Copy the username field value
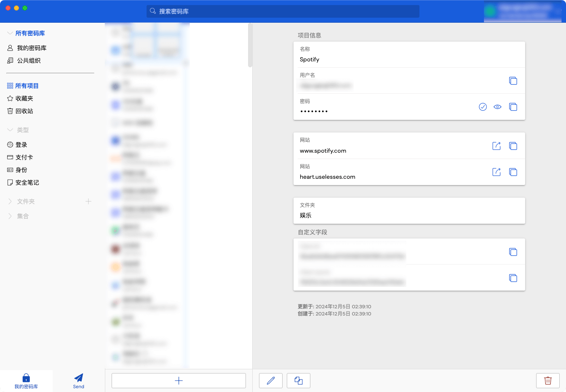 pyautogui.click(x=513, y=81)
